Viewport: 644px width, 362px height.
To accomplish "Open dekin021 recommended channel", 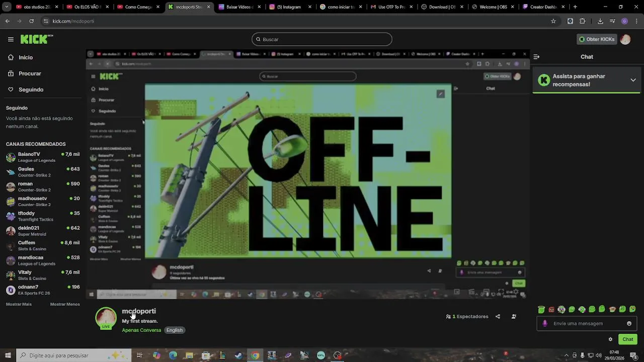I will pos(42,231).
